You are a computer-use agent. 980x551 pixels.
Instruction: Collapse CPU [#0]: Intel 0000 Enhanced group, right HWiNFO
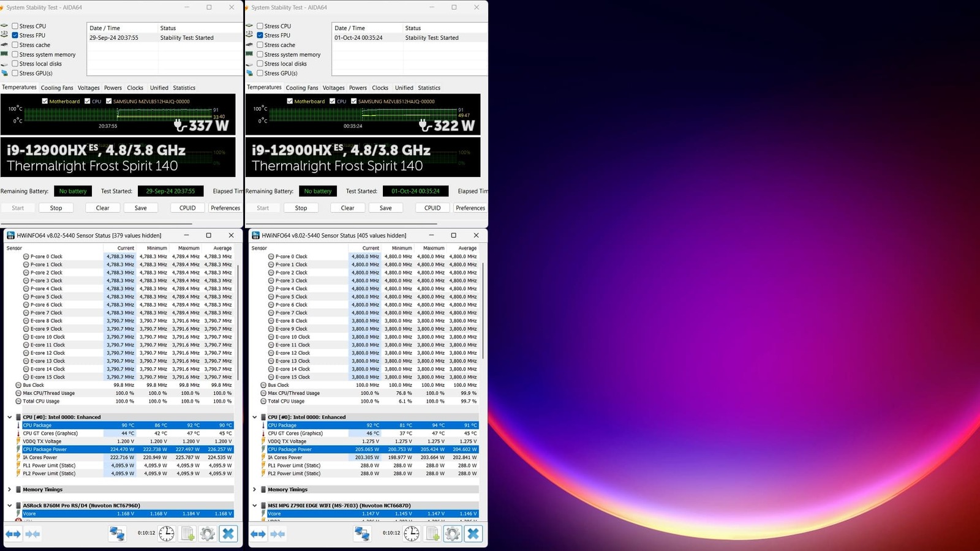[x=254, y=417]
